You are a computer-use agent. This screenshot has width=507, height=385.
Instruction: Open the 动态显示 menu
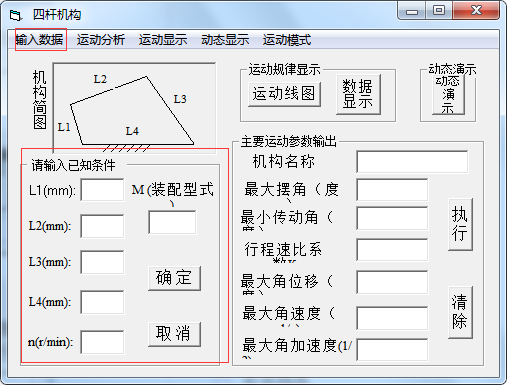point(225,40)
